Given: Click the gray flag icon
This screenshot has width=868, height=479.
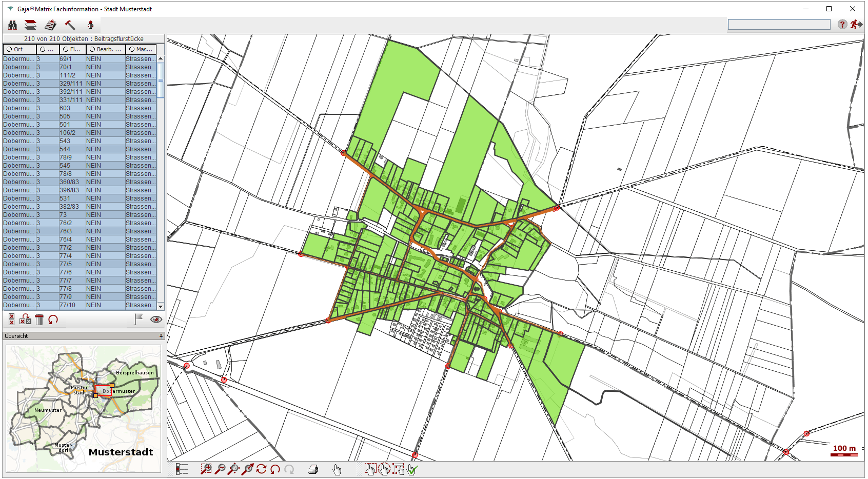Looking at the screenshot, I should coord(139,319).
